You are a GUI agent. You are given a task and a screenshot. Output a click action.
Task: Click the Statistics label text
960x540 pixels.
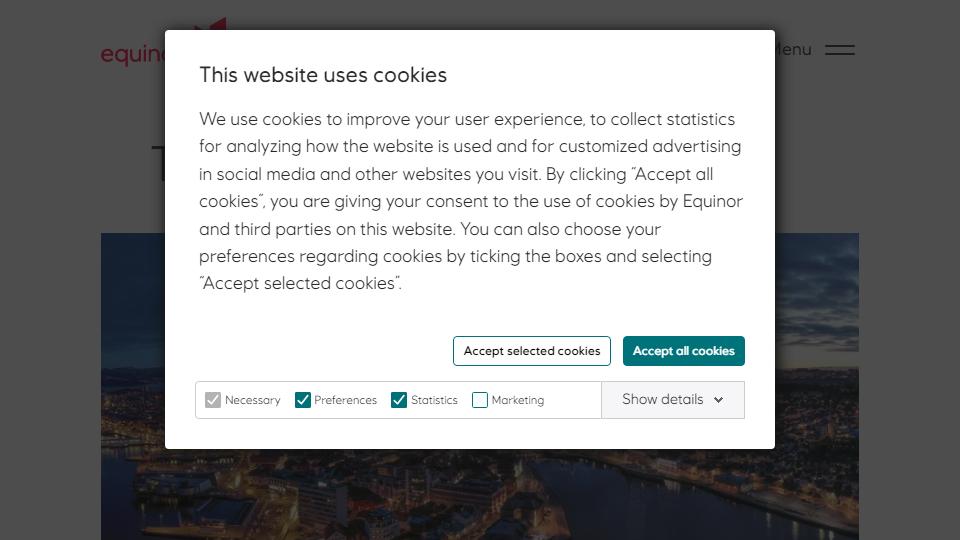click(434, 400)
